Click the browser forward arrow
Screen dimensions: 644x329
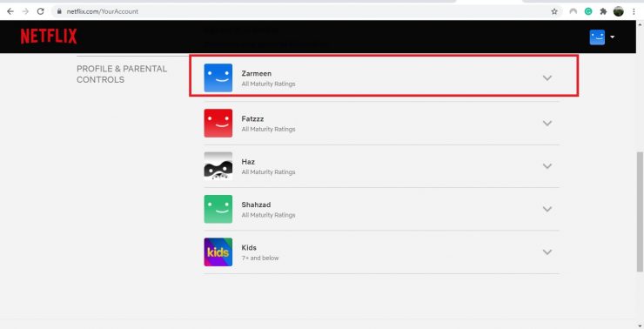click(25, 11)
